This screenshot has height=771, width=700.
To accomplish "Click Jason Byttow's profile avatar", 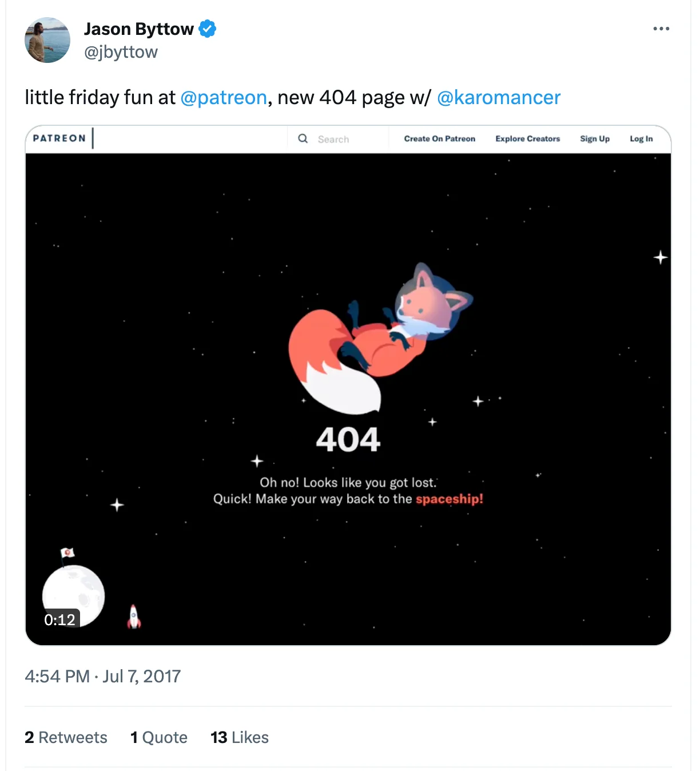I will (47, 39).
